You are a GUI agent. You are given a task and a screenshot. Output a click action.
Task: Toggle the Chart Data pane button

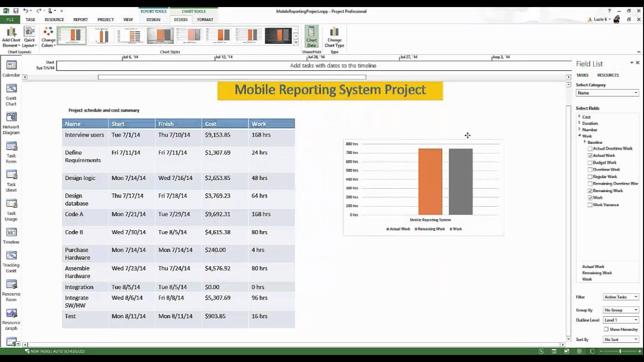[311, 37]
